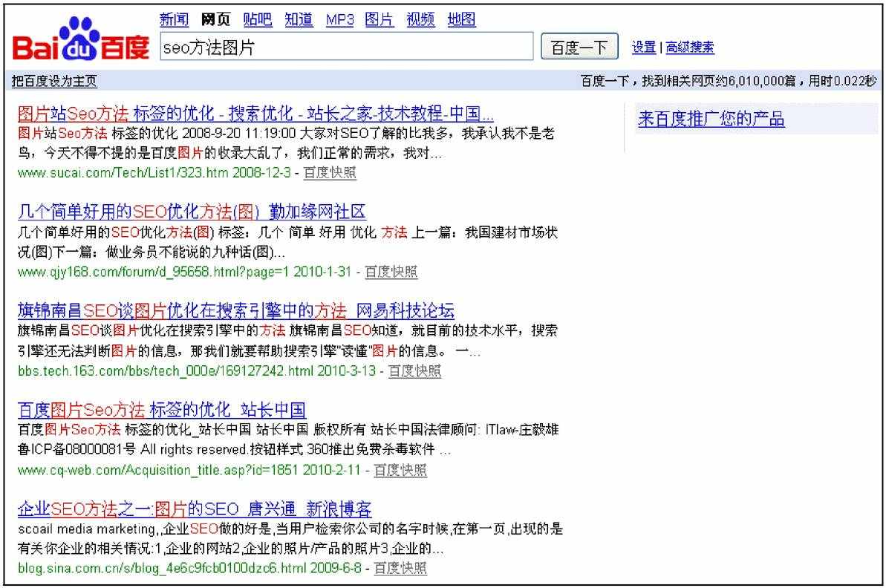View 百度快照 for blog.sina.com.cn result
The image size is (886, 588).
point(400,568)
